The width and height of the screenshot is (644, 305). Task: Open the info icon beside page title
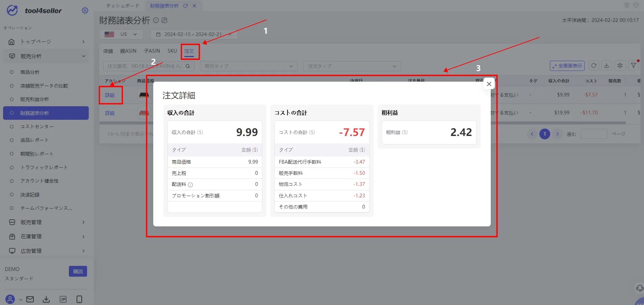[156, 20]
